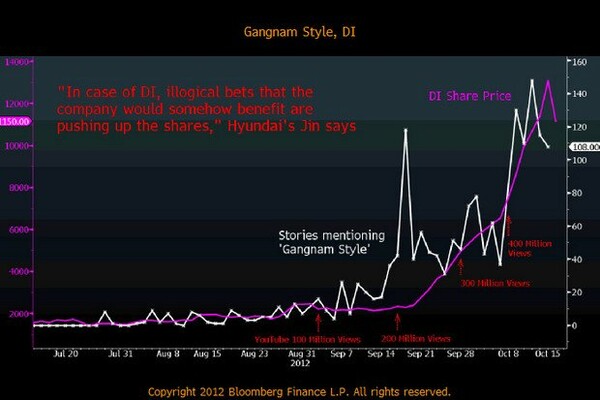Click the Bloomberg Finance copyright notice
This screenshot has width=600, height=400.
pos(299,392)
